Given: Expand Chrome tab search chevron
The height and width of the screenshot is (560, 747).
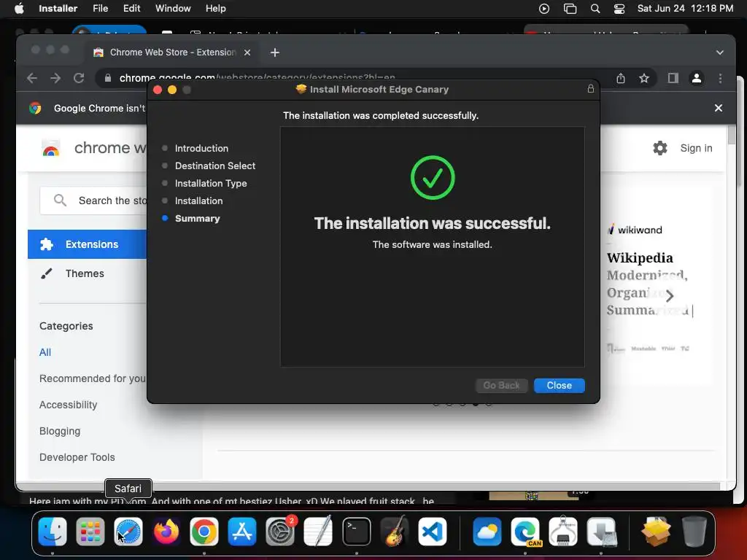Looking at the screenshot, I should click(720, 52).
